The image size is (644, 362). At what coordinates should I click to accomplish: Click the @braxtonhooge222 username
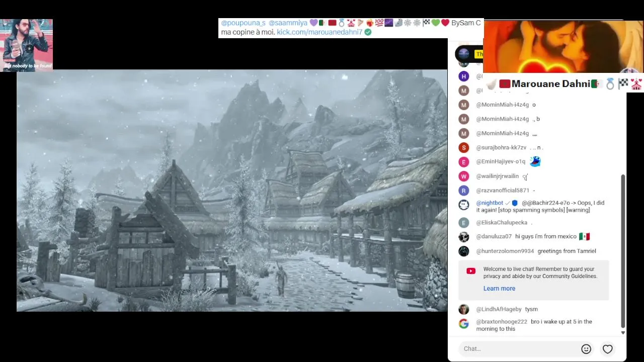pos(502,322)
